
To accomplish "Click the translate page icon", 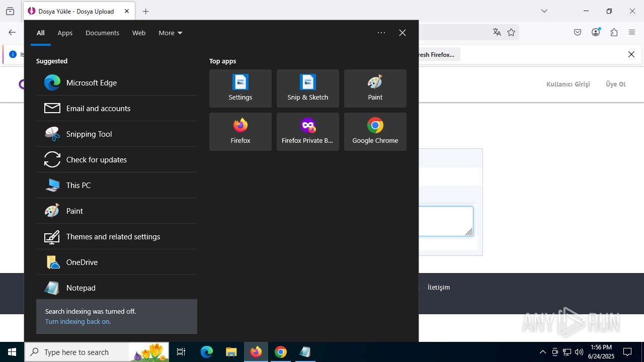I will click(497, 32).
